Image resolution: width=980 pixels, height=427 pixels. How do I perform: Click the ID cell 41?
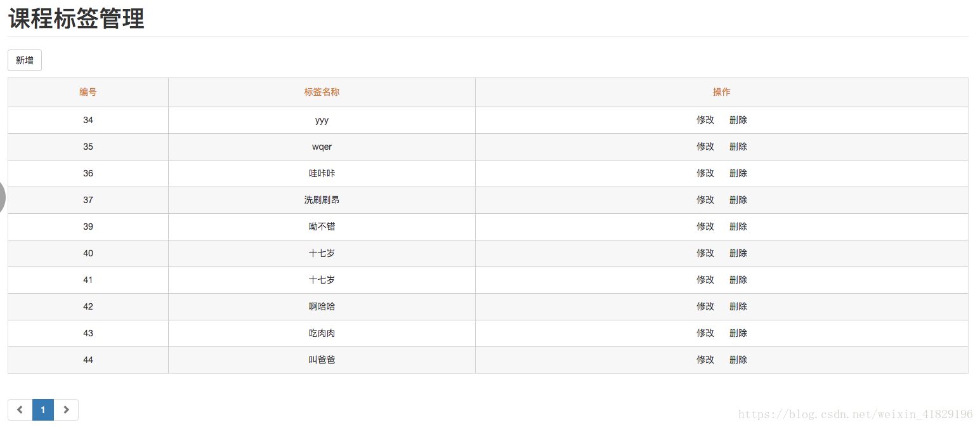tap(88, 280)
